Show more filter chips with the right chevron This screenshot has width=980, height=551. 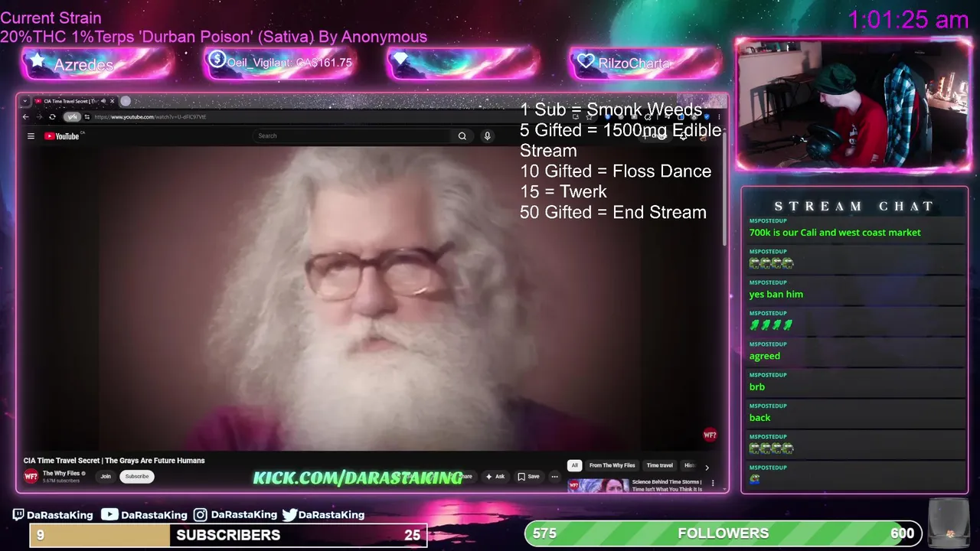707,467
